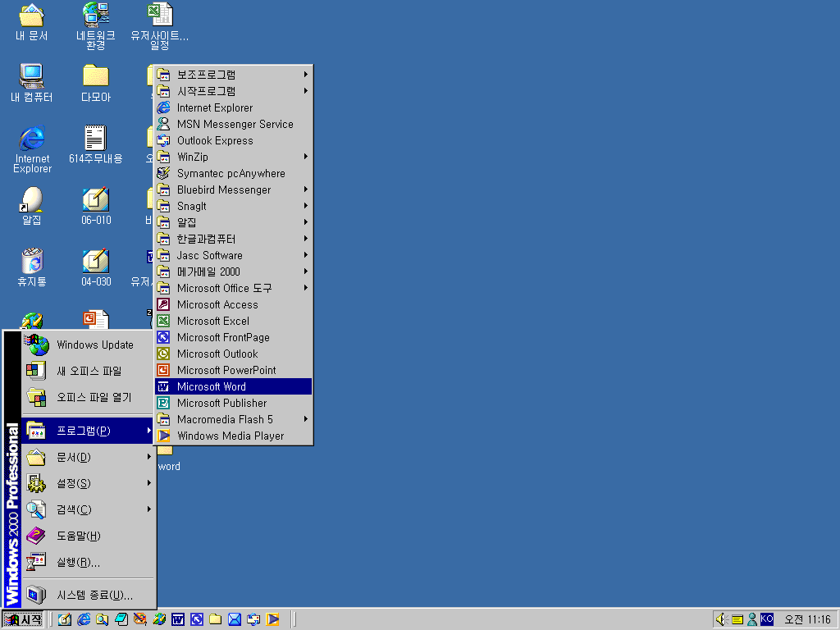This screenshot has width=840, height=630.
Task: Select the 휴지통 recycle bin icon
Action: [x=32, y=267]
